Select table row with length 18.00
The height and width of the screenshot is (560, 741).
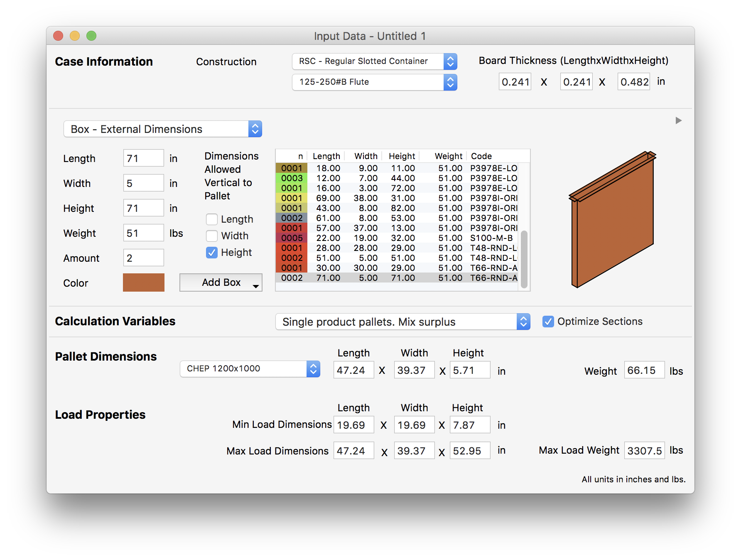(x=397, y=168)
